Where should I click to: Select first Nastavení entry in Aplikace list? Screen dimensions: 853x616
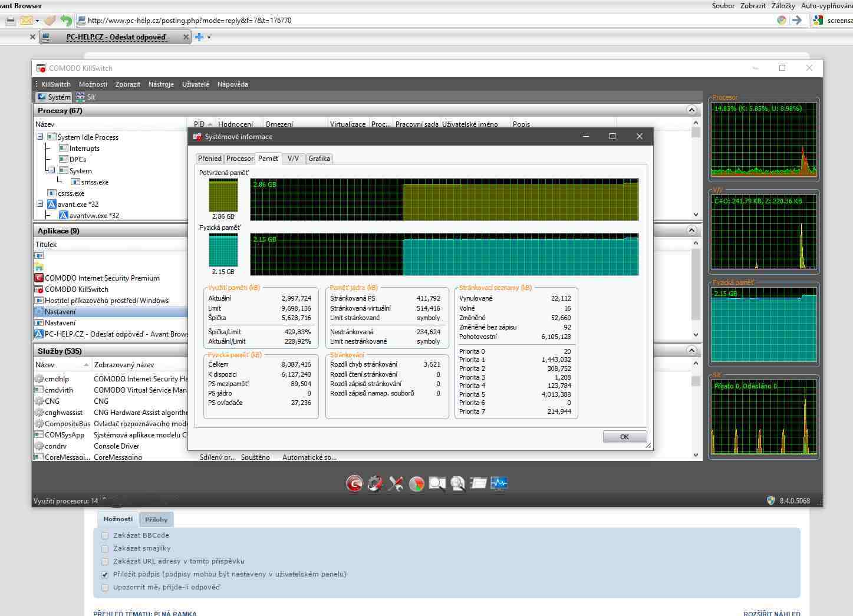111,312
